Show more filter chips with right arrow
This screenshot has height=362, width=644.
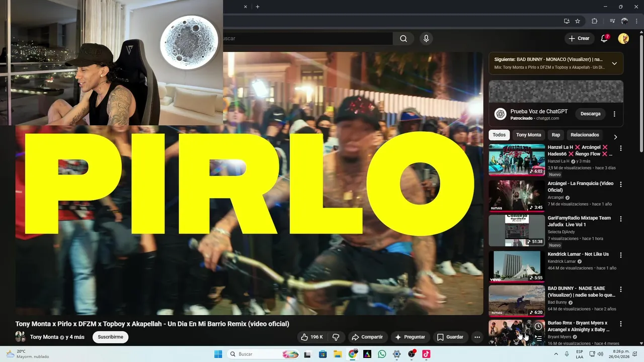[x=615, y=137]
